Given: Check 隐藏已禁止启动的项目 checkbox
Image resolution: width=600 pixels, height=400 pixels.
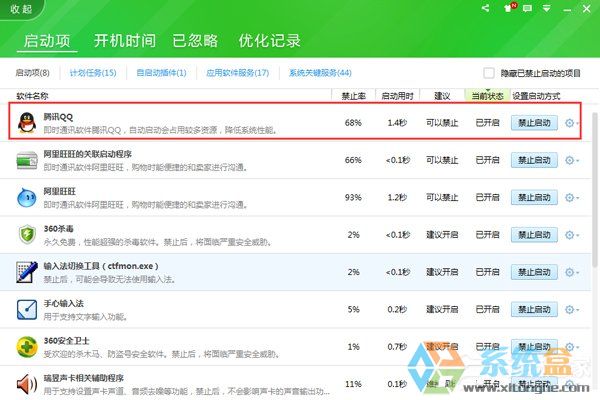Looking at the screenshot, I should click(x=489, y=73).
